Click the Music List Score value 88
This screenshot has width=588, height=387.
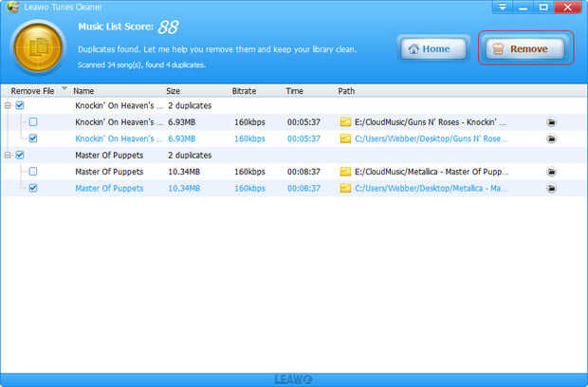(169, 27)
